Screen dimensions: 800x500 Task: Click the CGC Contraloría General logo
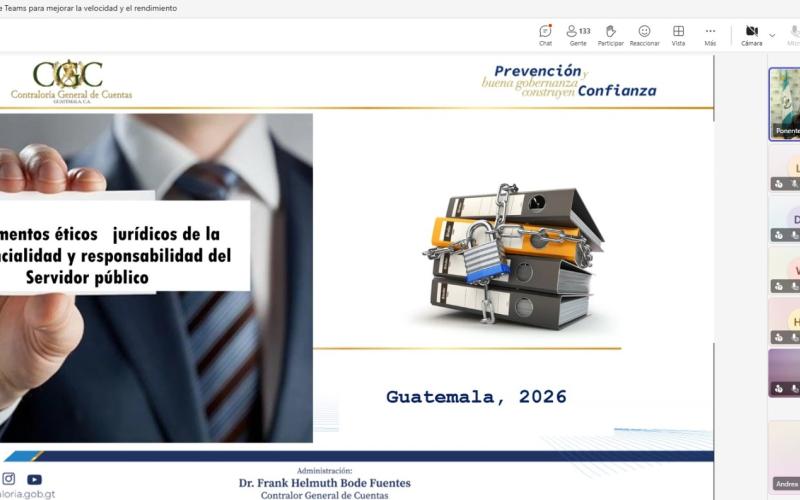click(x=71, y=82)
